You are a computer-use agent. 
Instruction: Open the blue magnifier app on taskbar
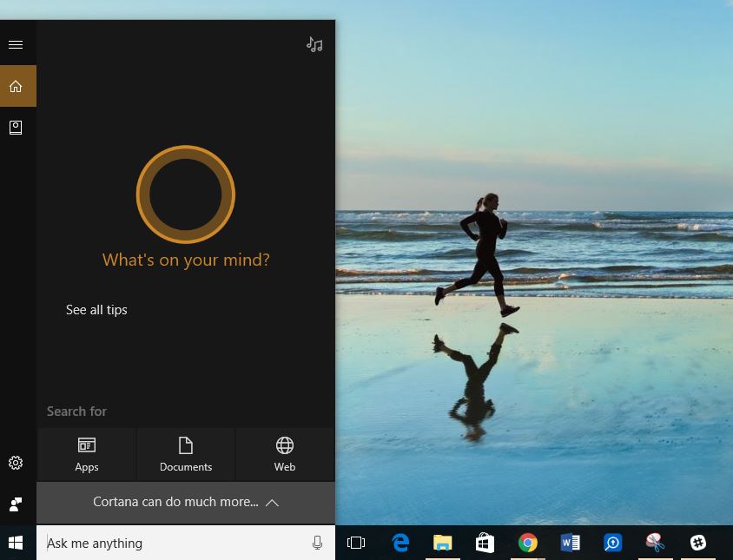[x=612, y=543]
